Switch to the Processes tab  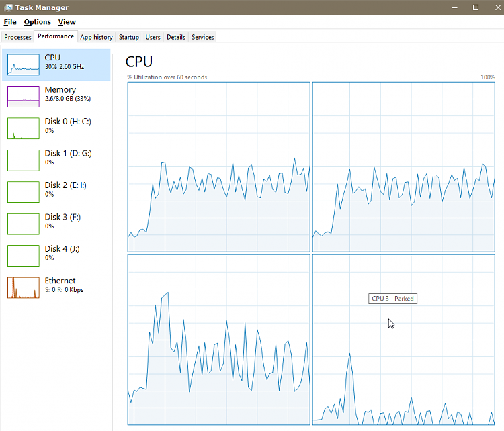point(17,37)
